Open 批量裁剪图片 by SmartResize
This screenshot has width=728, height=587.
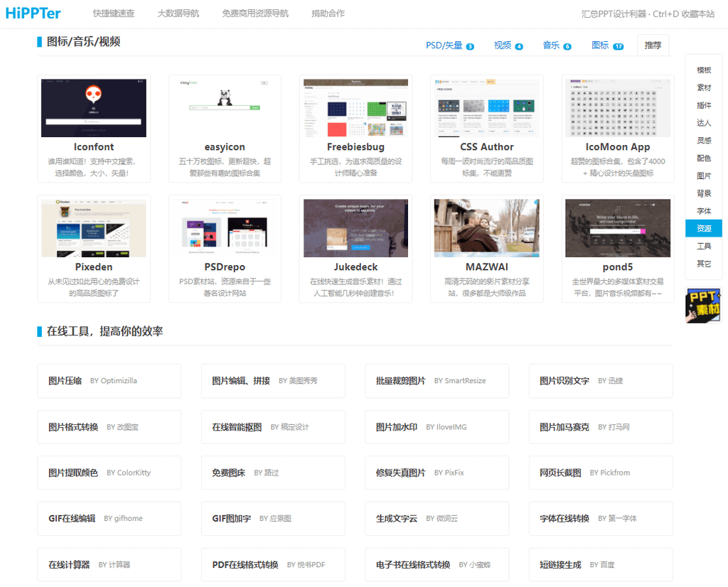point(437,381)
